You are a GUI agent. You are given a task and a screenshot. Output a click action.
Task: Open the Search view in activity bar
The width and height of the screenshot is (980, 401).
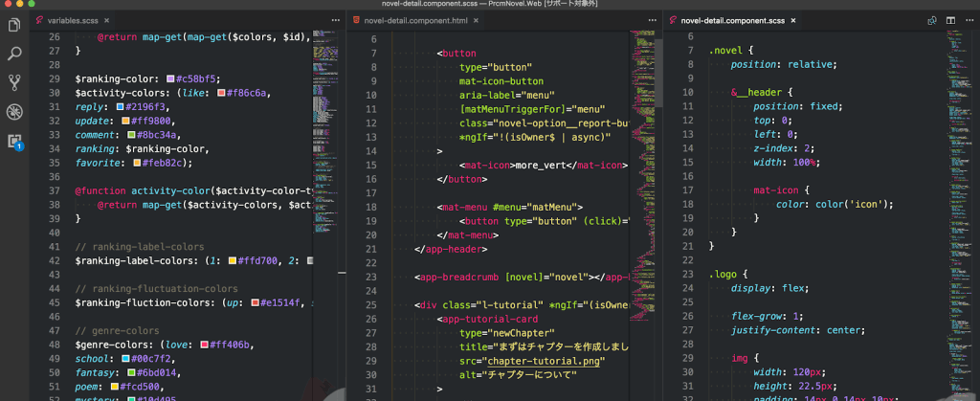[13, 54]
